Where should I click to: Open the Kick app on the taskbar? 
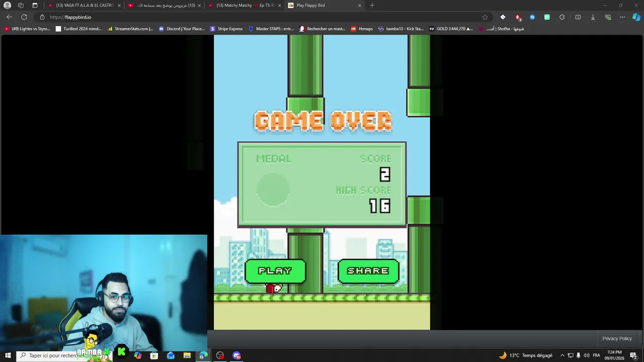click(121, 352)
